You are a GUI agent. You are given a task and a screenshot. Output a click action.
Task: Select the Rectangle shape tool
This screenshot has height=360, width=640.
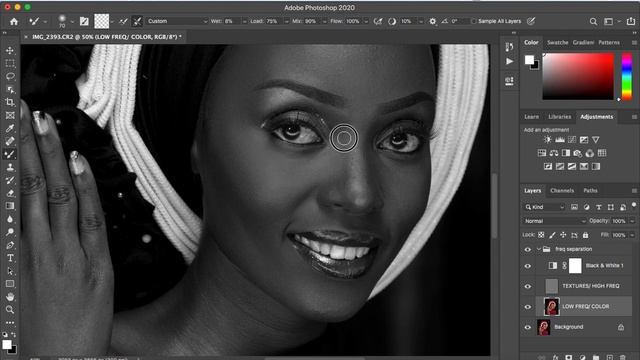(x=10, y=284)
